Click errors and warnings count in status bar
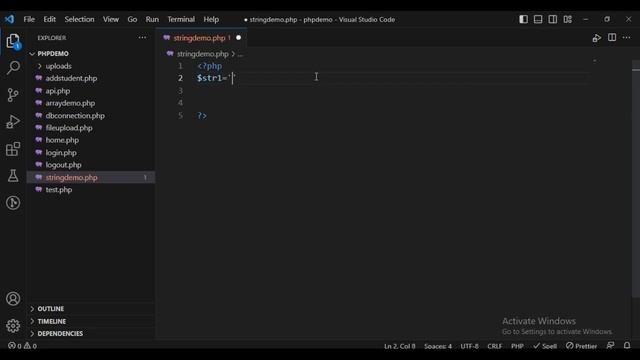This screenshot has height=360, width=640. (x=22, y=346)
